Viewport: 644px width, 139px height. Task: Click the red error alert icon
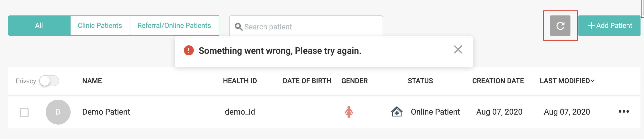click(x=189, y=50)
